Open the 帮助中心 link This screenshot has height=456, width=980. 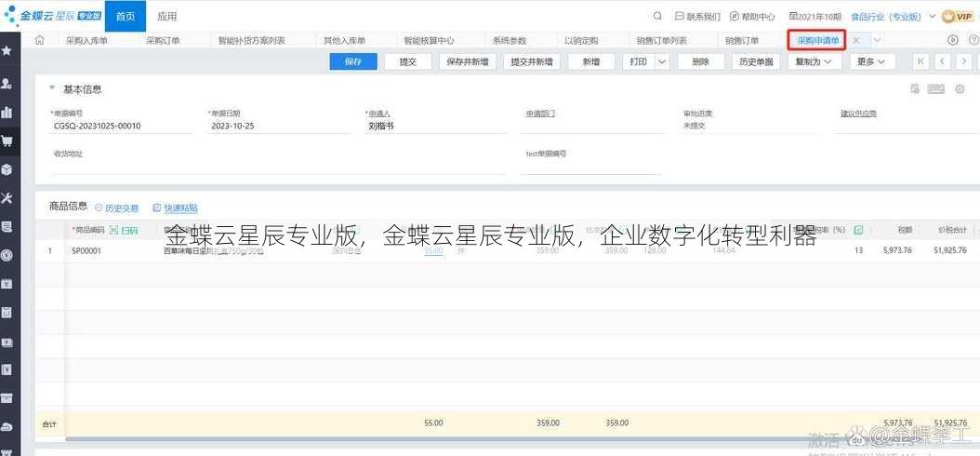(752, 16)
